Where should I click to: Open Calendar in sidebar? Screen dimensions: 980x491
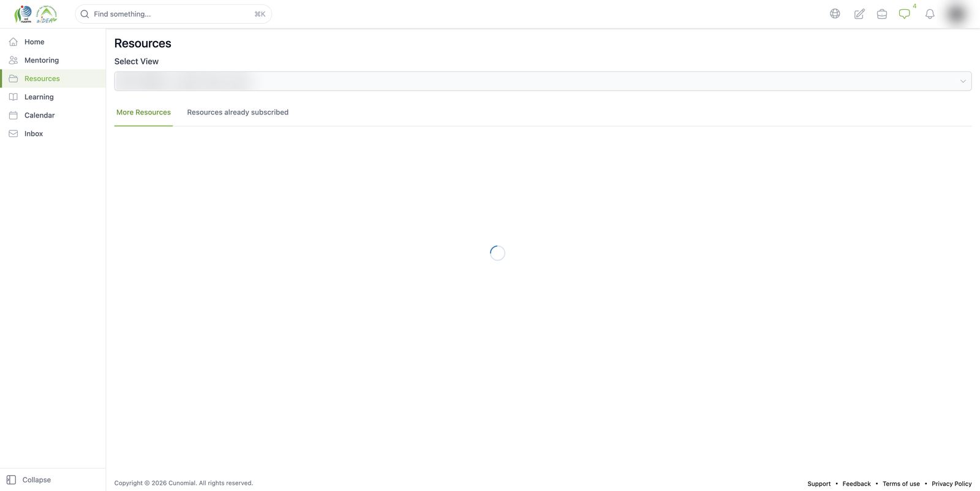40,116
